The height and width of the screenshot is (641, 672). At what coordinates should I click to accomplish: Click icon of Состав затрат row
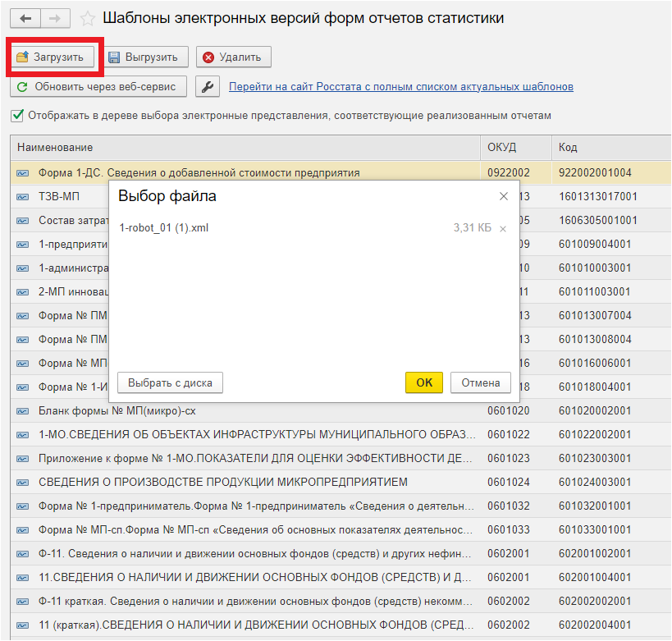[23, 221]
